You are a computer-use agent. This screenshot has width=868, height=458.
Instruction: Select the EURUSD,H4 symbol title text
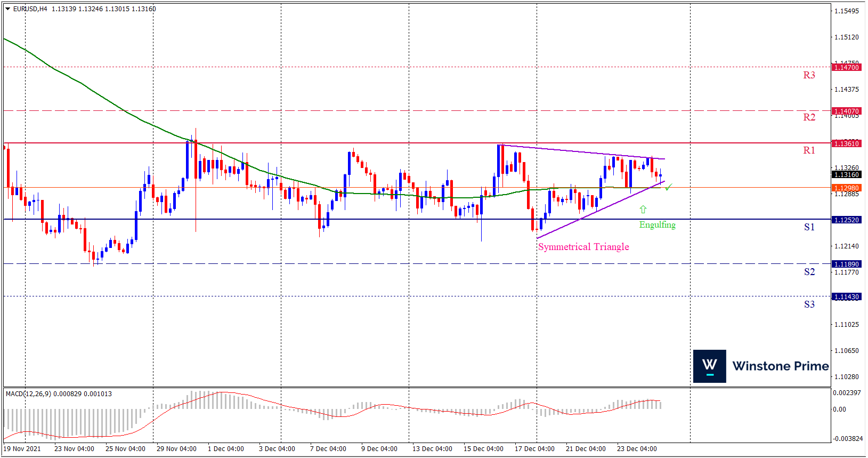pyautogui.click(x=30, y=9)
